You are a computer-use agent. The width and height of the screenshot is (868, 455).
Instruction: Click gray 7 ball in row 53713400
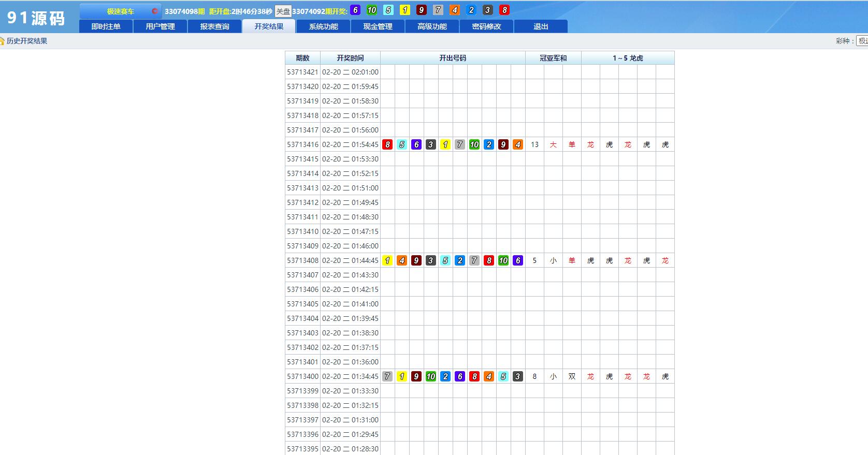pyautogui.click(x=387, y=377)
